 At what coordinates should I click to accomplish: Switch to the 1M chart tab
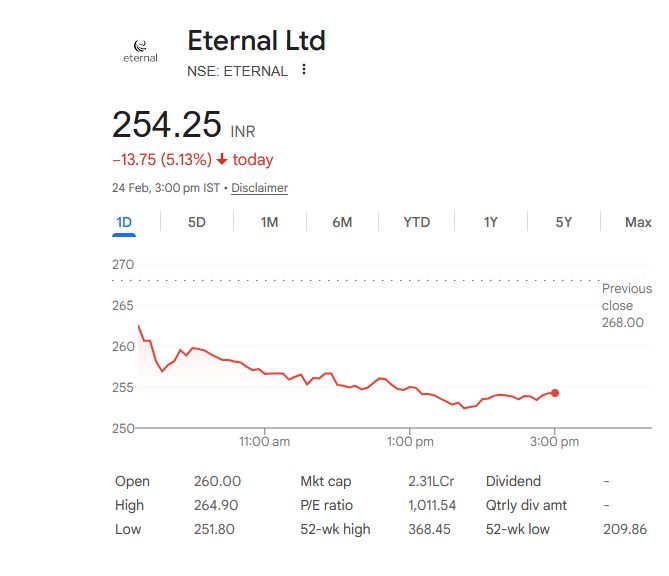point(269,222)
